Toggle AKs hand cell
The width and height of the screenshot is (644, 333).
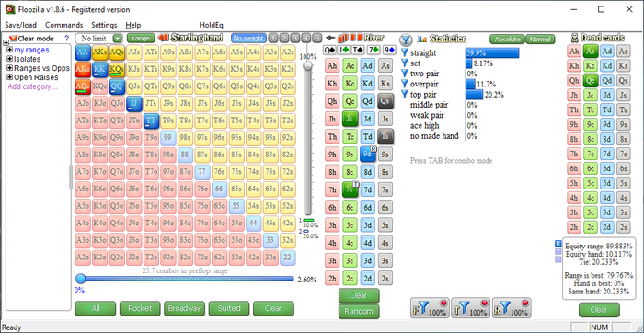pos(99,52)
